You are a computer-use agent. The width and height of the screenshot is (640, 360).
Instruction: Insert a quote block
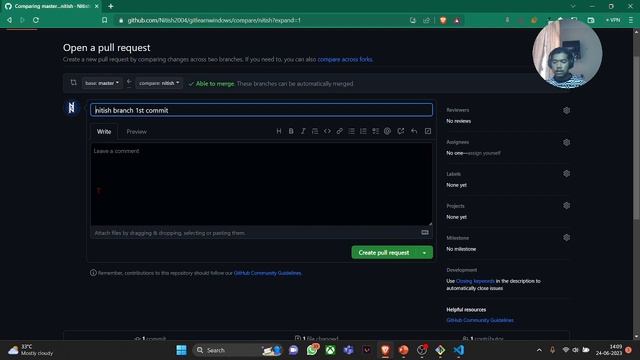[315, 131]
